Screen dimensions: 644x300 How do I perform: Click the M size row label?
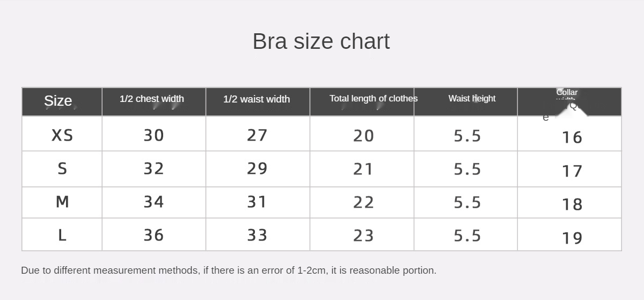tap(62, 202)
